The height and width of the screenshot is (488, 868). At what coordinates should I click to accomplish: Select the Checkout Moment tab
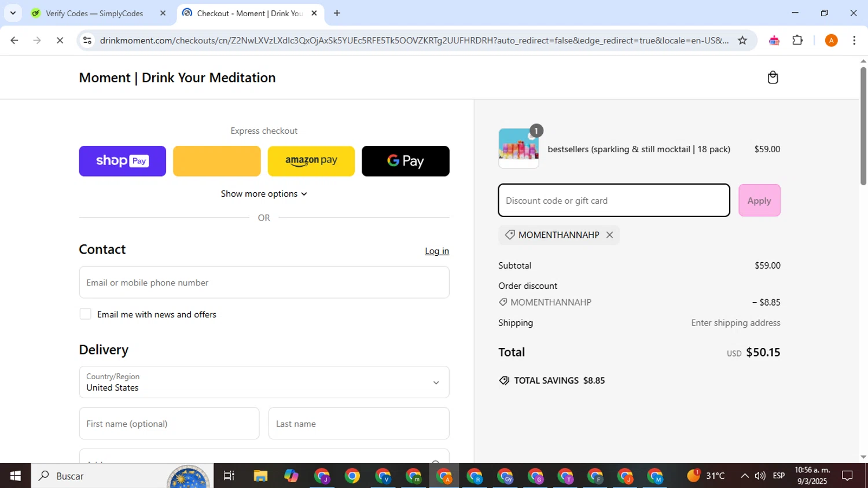click(x=249, y=13)
